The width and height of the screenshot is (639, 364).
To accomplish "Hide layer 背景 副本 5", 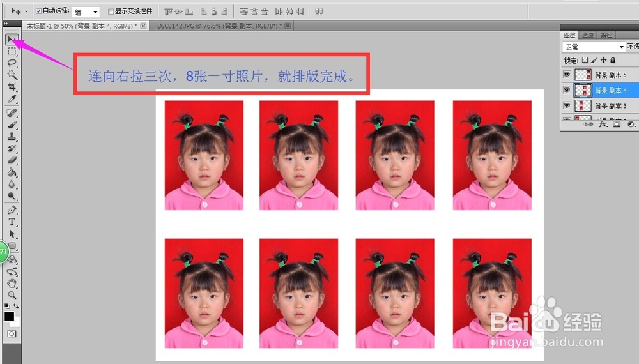I will [566, 75].
